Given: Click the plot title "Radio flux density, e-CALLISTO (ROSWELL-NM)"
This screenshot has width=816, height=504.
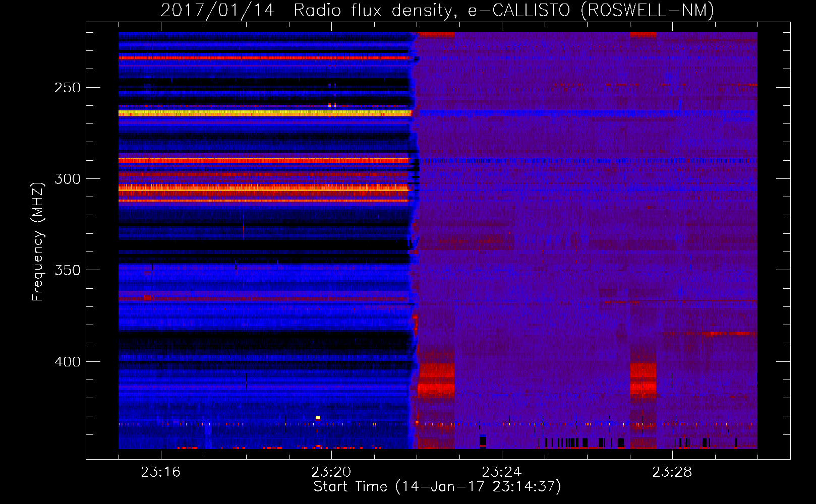Looking at the screenshot, I should click(x=504, y=10).
